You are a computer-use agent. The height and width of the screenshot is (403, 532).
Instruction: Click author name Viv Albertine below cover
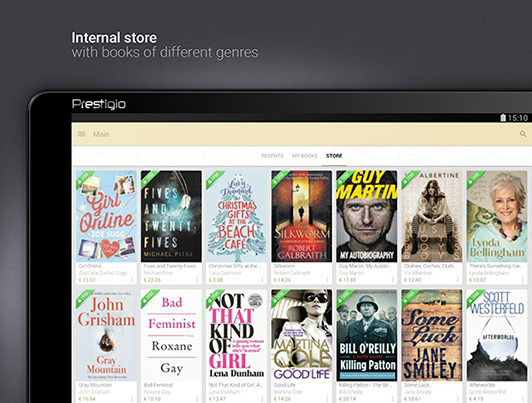418,273
